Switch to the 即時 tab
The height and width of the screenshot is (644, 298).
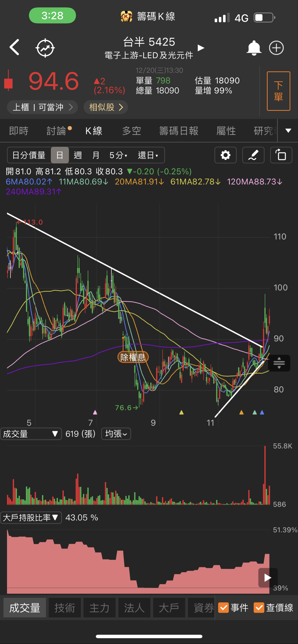[x=19, y=131]
